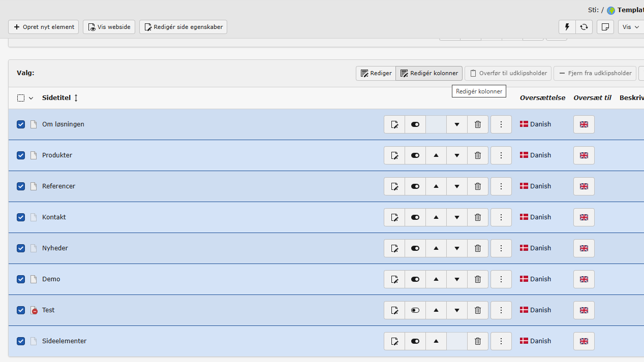Screen dimensions: 644x362
Task: Click the reload page icon
Action: coord(584,27)
